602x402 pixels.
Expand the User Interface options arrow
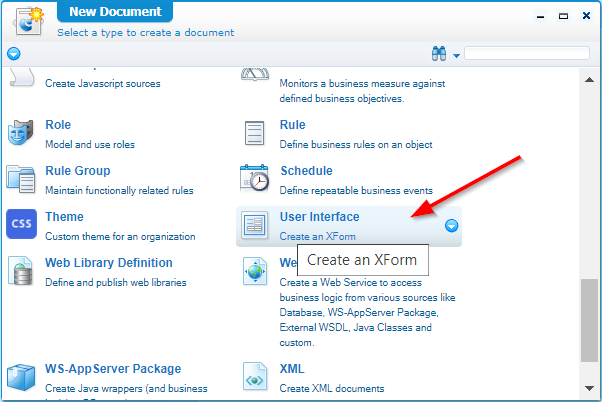452,226
